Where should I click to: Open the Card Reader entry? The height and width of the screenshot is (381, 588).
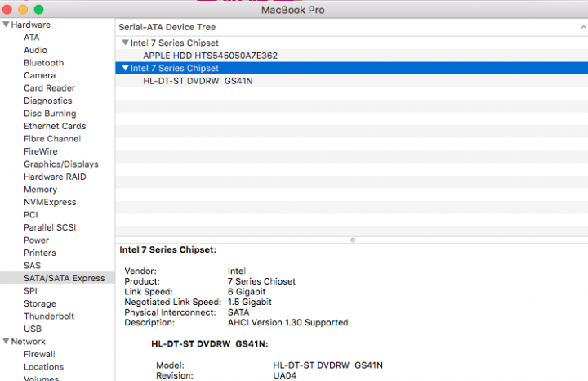tap(49, 87)
